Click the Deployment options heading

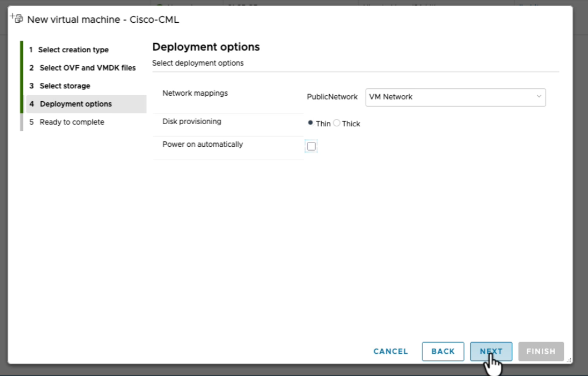pos(206,47)
